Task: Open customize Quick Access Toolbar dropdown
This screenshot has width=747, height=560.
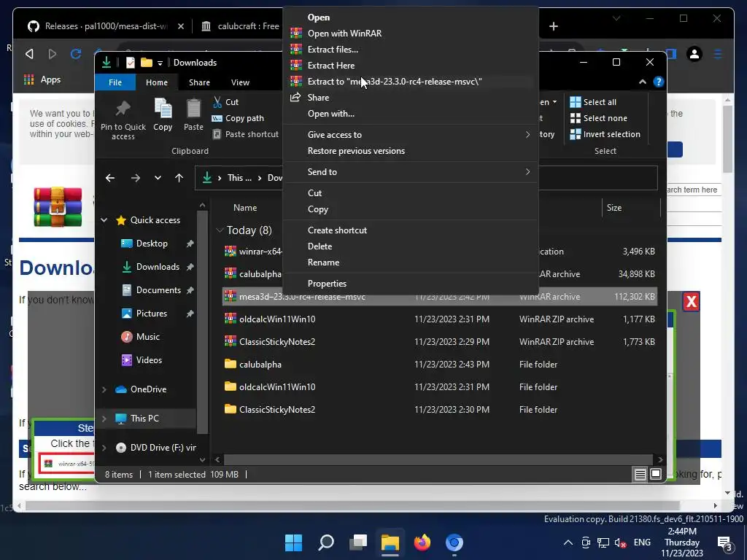Action: point(160,63)
